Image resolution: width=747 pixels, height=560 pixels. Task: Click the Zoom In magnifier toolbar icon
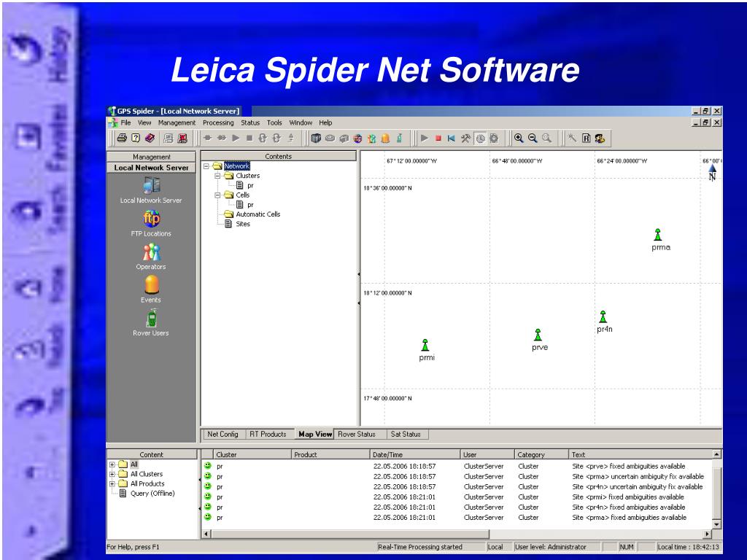[519, 138]
